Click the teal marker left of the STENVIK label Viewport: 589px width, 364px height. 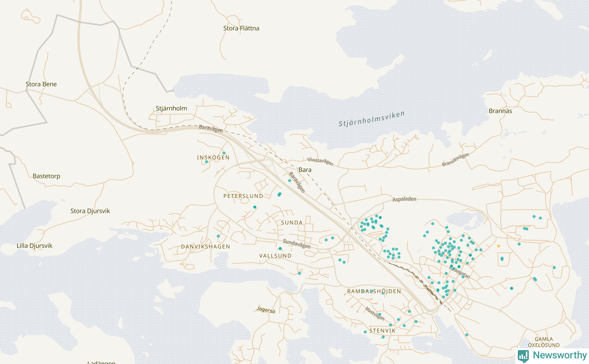click(x=365, y=332)
